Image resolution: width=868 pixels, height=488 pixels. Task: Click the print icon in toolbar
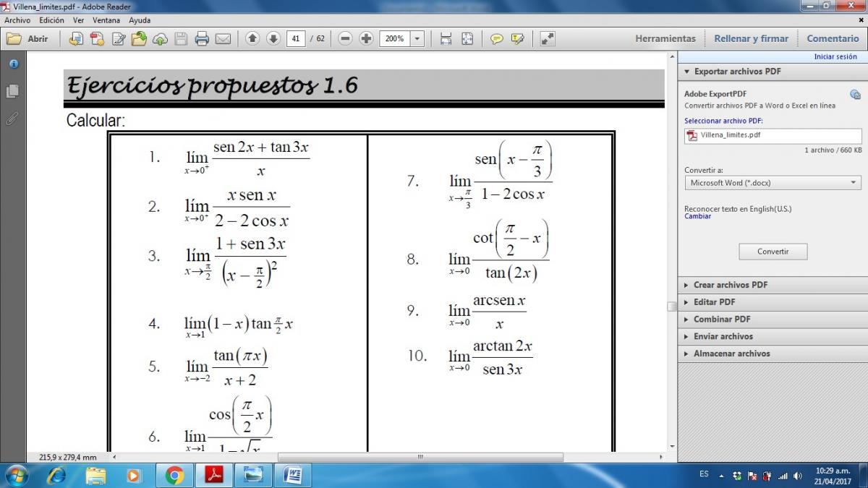(202, 39)
